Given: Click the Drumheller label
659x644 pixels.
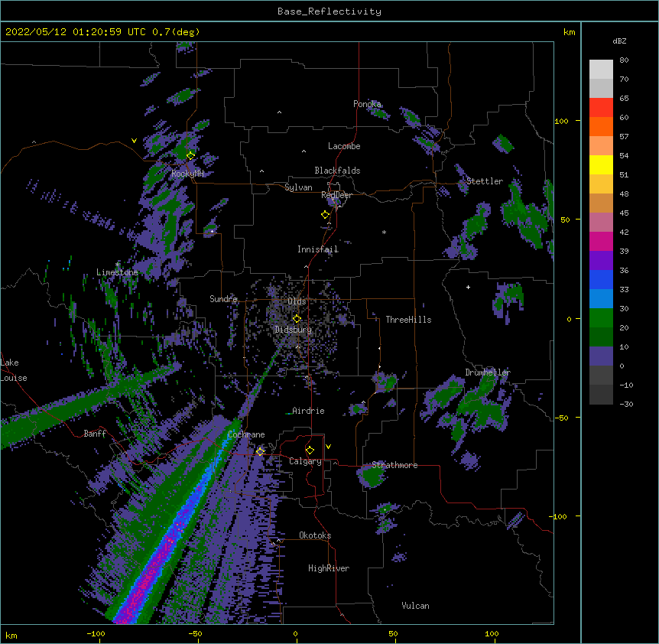Looking at the screenshot, I should point(488,372).
